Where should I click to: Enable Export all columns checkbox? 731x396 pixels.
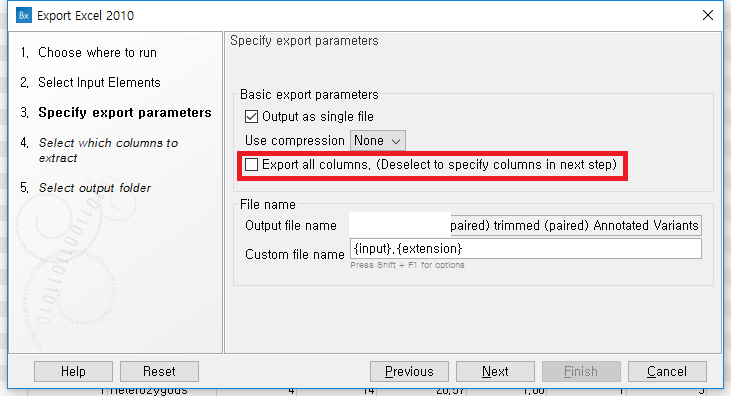251,164
